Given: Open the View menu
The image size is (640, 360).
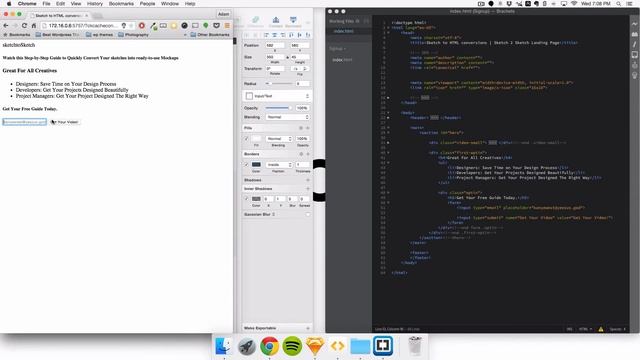Looking at the screenshot, I should point(76,4).
